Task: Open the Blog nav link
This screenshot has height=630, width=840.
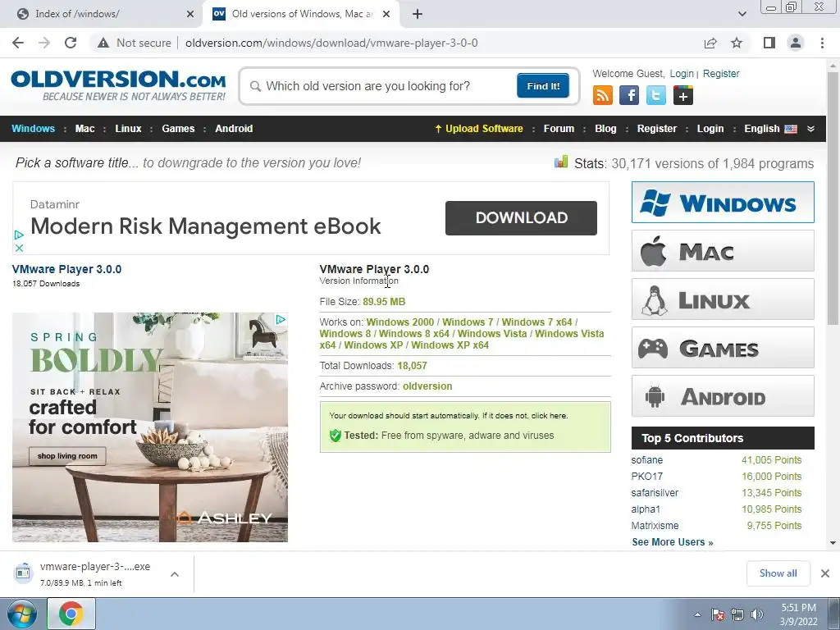Action: pos(605,129)
